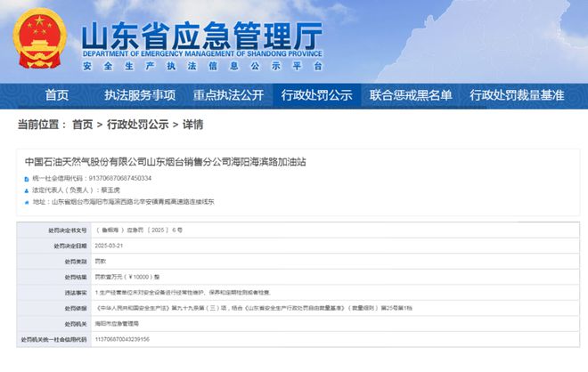The image size is (588, 372).
Task: Open the 联合惩戒黑名单 navigation tab
Action: [411, 95]
